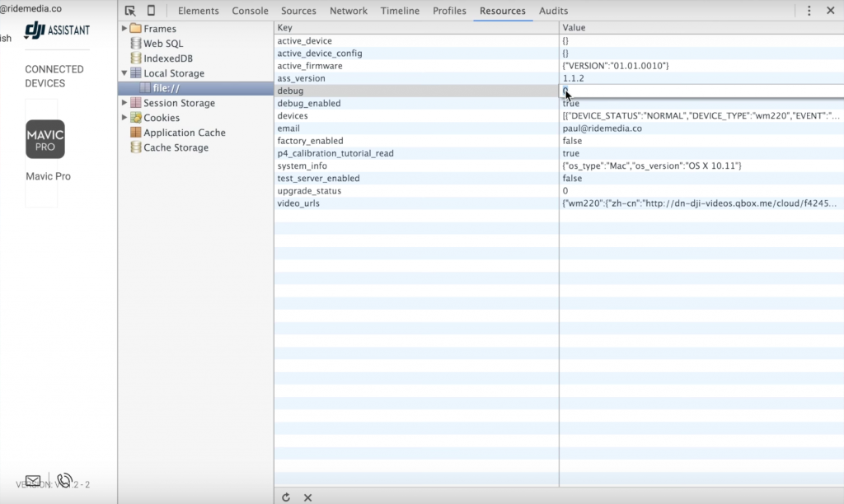Screen dimensions: 844x504
Task: Expand the Frames tree node
Action: tap(124, 29)
